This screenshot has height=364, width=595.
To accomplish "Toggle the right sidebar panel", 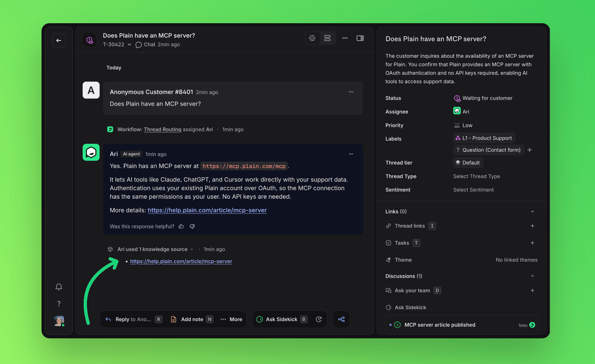I will point(360,38).
